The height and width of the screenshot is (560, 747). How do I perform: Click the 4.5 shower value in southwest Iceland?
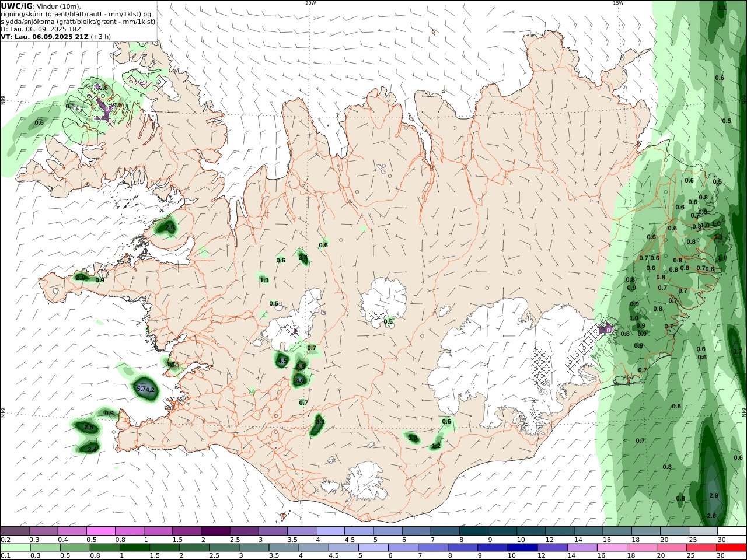click(x=282, y=360)
